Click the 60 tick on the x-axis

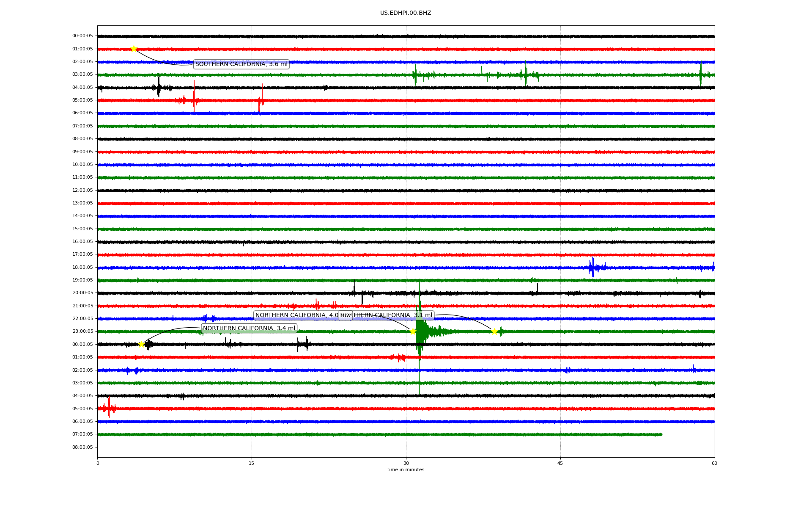point(714,463)
